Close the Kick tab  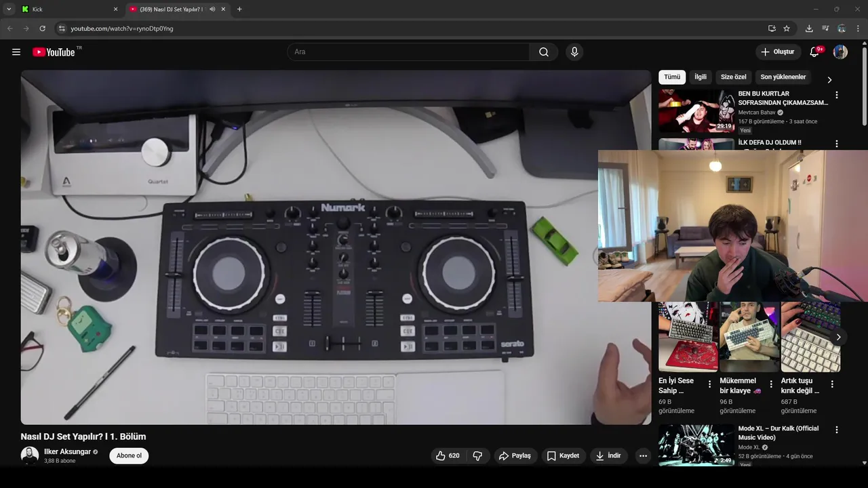(115, 9)
